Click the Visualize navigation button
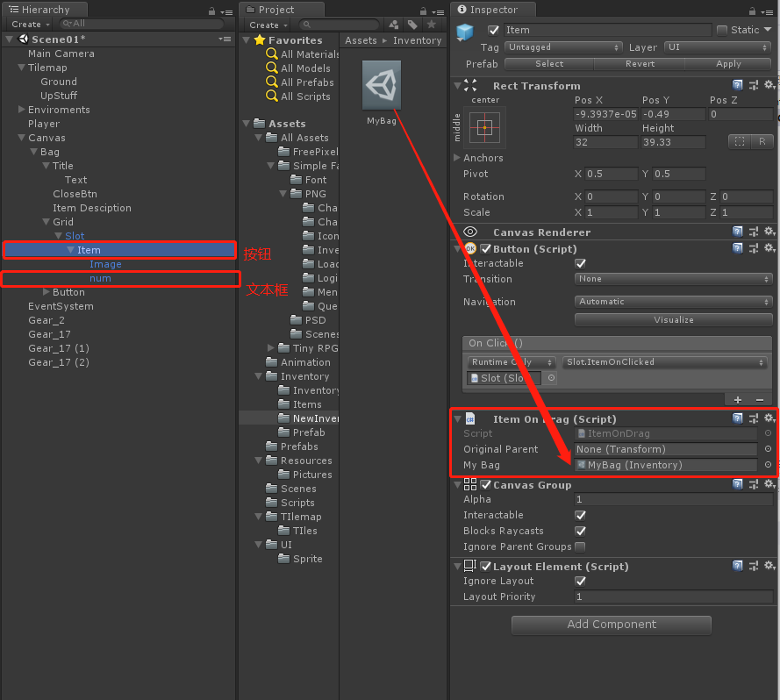 tap(673, 320)
